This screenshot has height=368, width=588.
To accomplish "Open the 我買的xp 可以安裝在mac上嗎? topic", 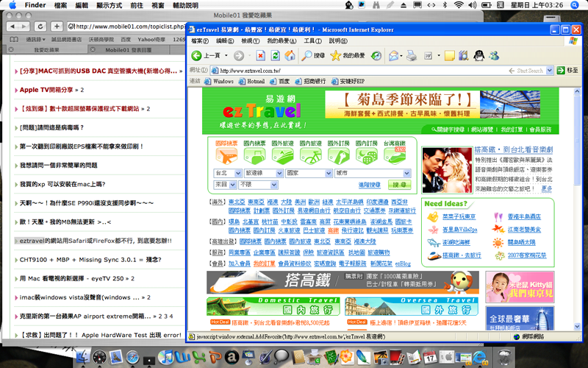I will 62,184.
